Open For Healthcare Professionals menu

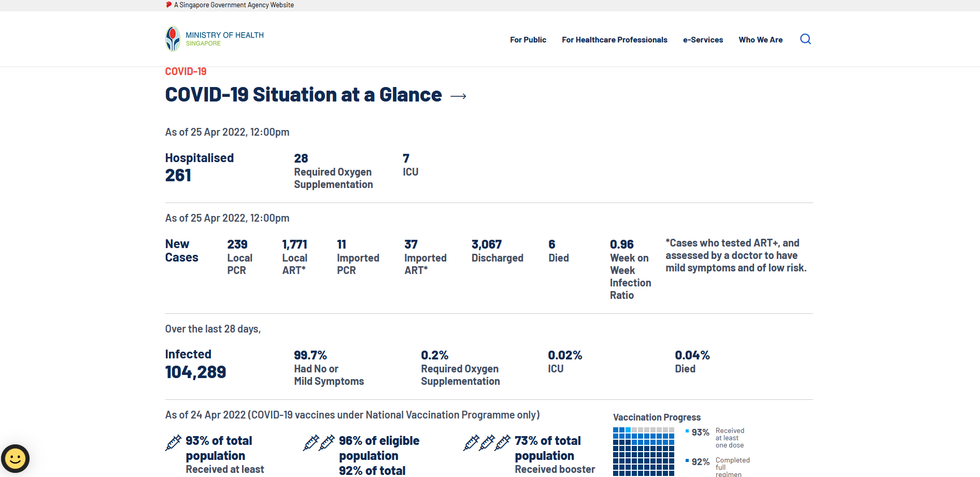tap(615, 40)
